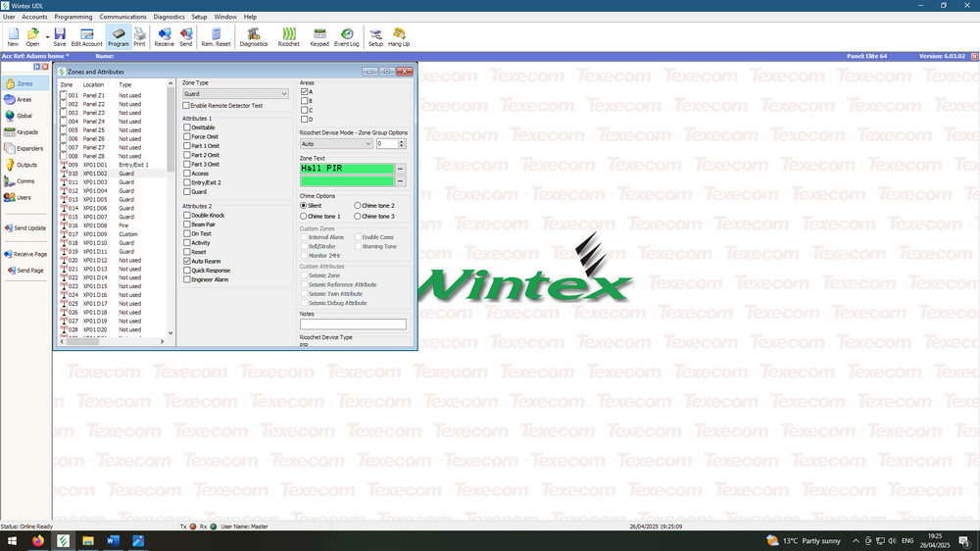Uncheck the Auto Rearm checkbox
980x551 pixels.
(x=187, y=262)
